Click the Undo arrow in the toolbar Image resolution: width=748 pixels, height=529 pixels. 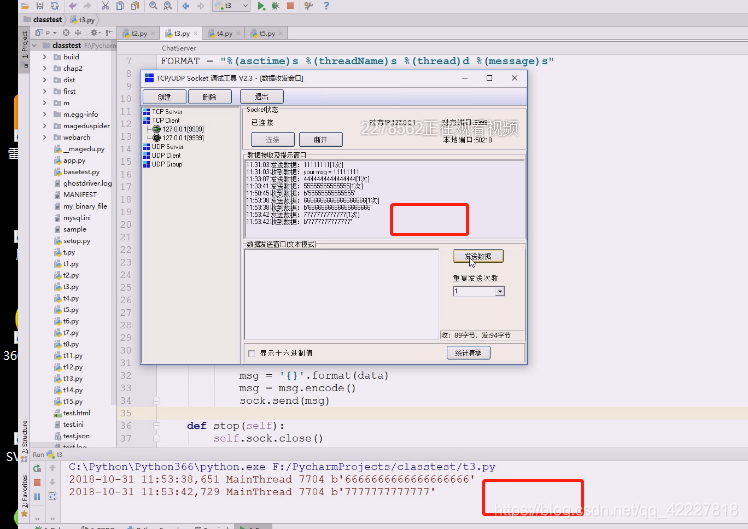coord(73,6)
